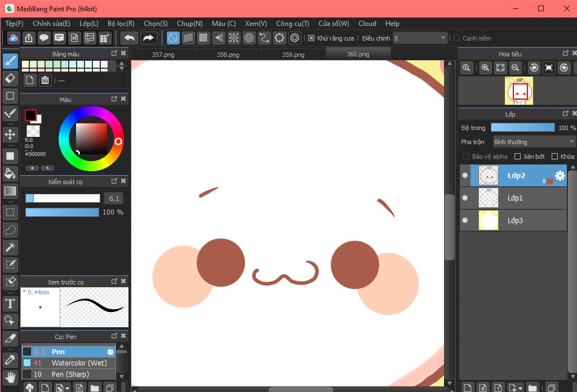The width and height of the screenshot is (577, 392).
Task: Check the Khóa layer lock
Action: (555, 156)
